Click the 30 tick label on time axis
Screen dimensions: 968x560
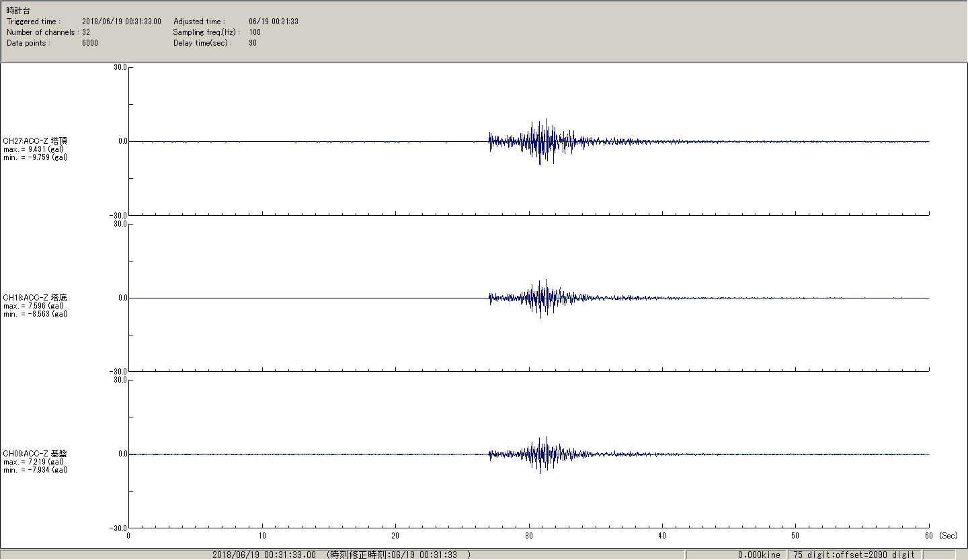[x=529, y=536]
